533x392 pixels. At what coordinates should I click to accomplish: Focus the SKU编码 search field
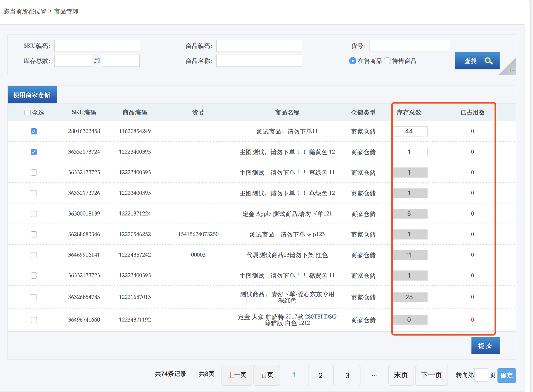(x=97, y=46)
